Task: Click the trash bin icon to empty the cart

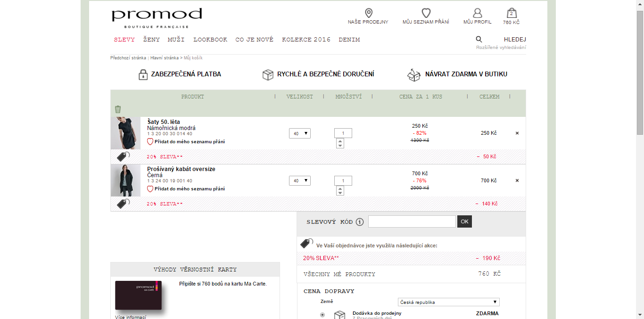Action: pyautogui.click(x=118, y=109)
